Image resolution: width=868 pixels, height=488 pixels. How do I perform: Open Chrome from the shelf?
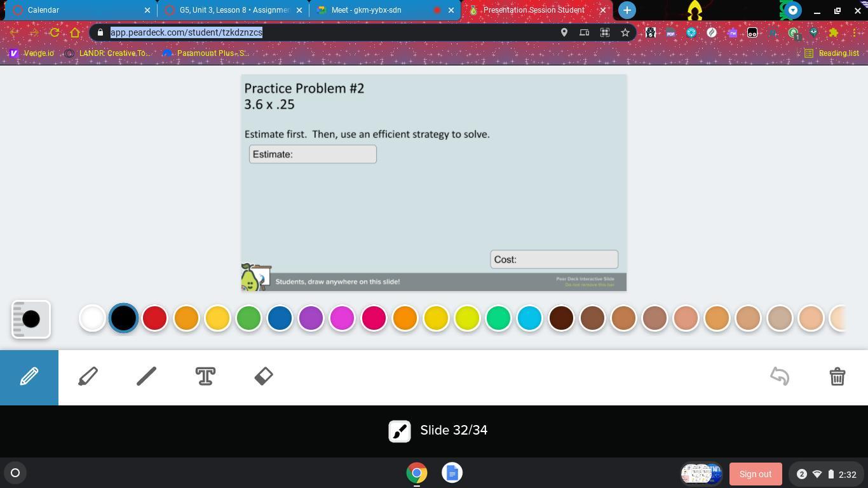[417, 473]
